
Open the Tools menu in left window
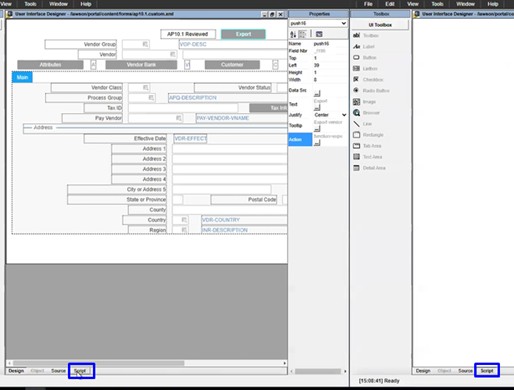(30, 4)
